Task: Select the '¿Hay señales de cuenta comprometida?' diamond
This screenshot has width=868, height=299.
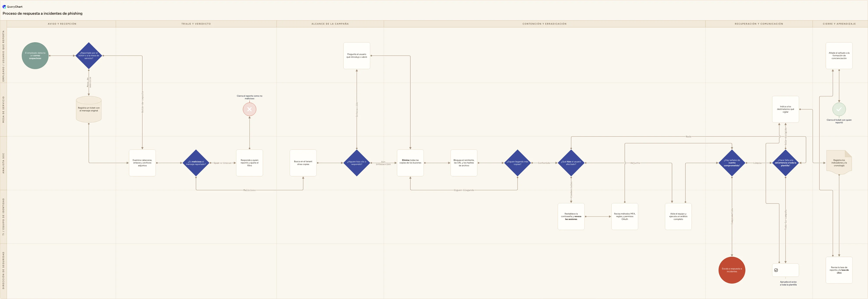Action: 732,163
